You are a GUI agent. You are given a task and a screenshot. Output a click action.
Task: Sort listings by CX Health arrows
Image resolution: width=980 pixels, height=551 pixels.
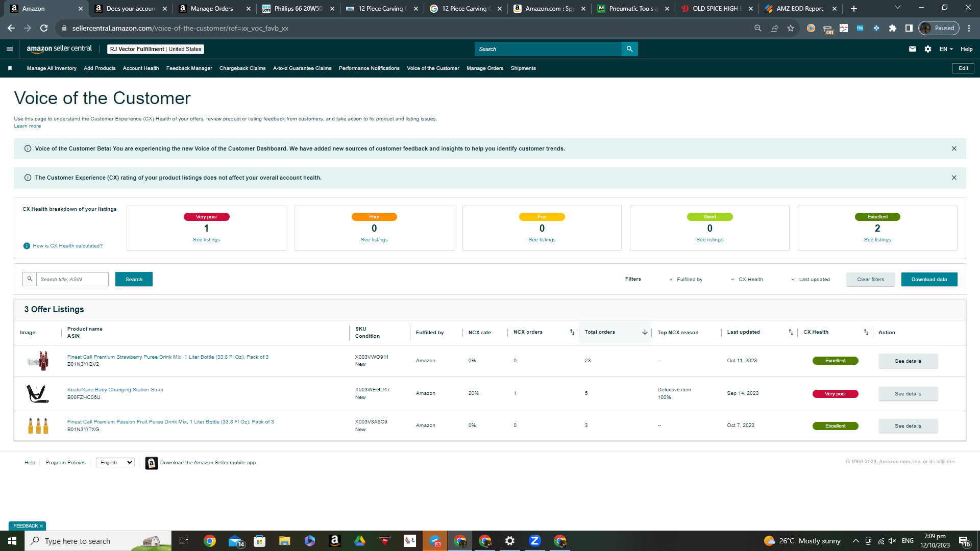pos(866,332)
